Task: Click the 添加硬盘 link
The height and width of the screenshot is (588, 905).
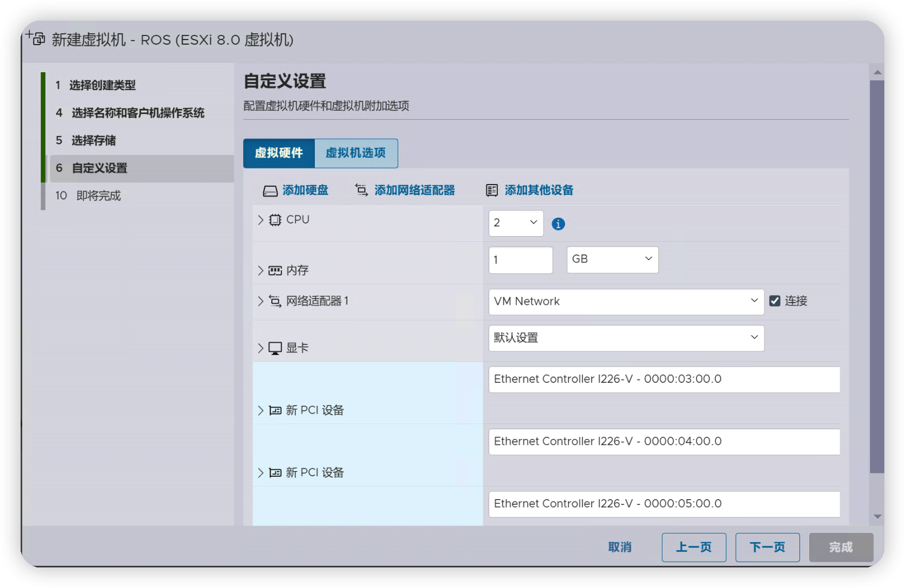Action: point(305,190)
